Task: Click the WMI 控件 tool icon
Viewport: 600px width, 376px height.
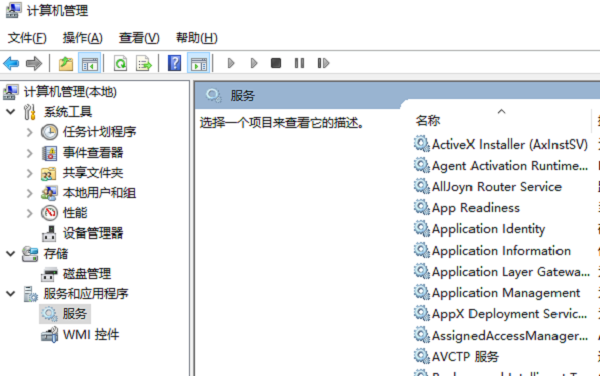Action: (50, 335)
